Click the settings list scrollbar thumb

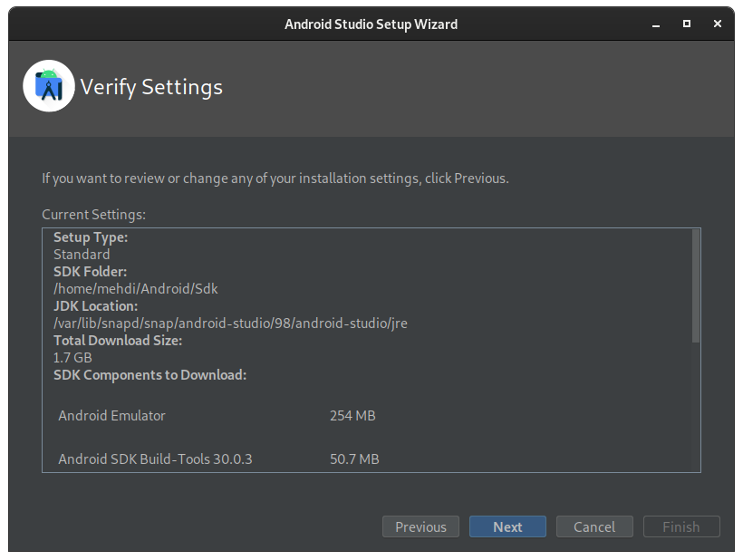tap(696, 285)
